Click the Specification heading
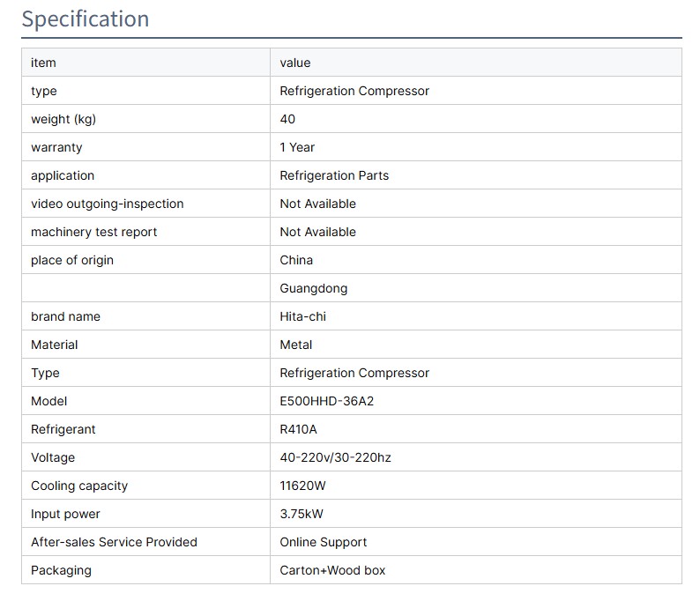The height and width of the screenshot is (601, 700). tap(86, 19)
